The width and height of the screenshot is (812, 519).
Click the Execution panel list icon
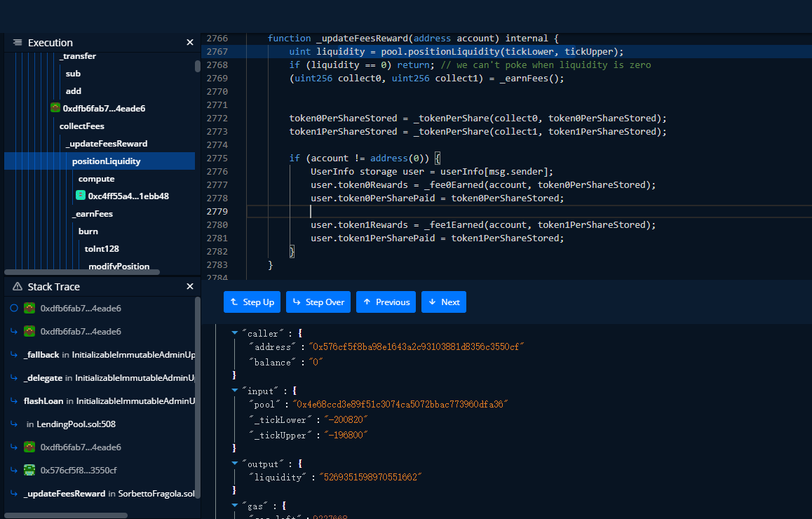tap(18, 43)
